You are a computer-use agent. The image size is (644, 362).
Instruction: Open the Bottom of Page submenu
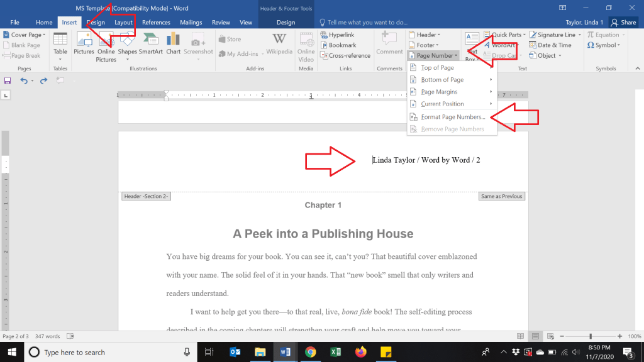point(452,80)
